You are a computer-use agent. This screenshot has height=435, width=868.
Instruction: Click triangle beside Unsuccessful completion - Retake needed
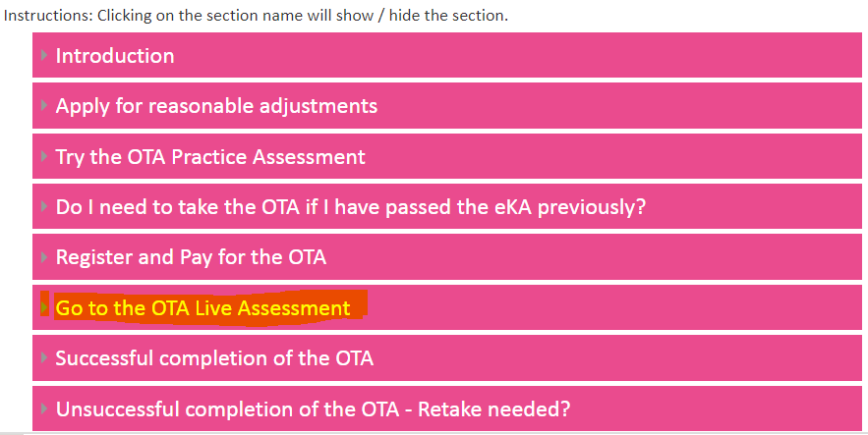click(44, 409)
